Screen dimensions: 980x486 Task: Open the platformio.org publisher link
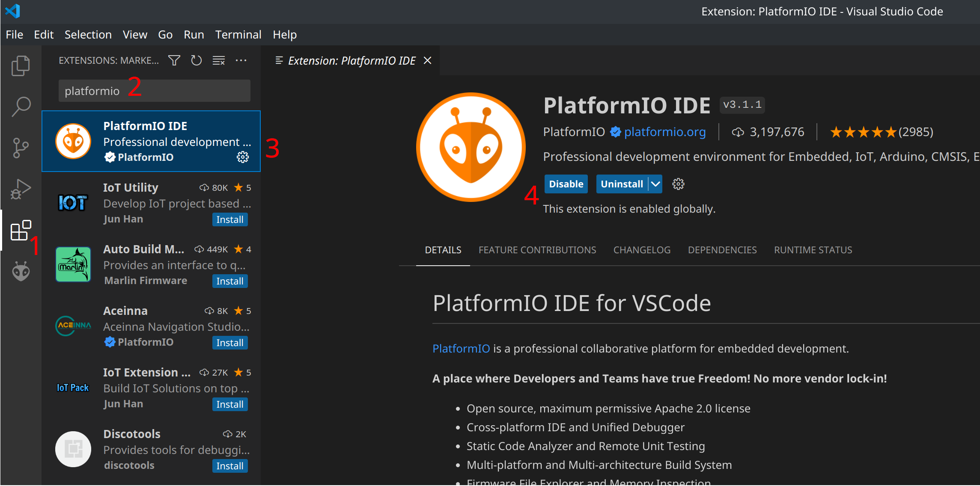point(665,132)
